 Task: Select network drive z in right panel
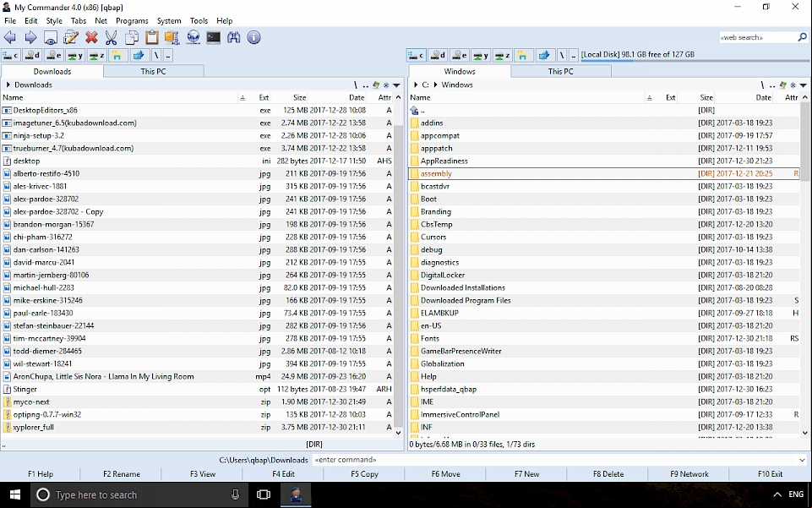pos(502,55)
